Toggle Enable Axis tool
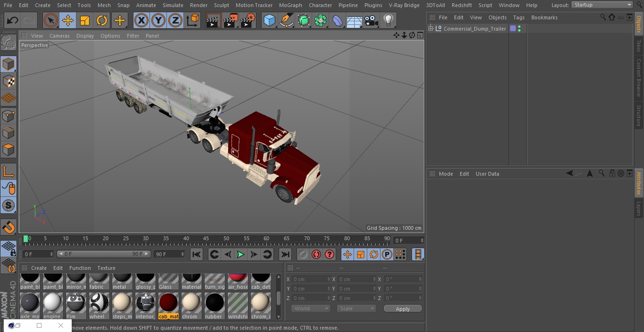Image resolution: width=644 pixels, height=332 pixels. 8,171
